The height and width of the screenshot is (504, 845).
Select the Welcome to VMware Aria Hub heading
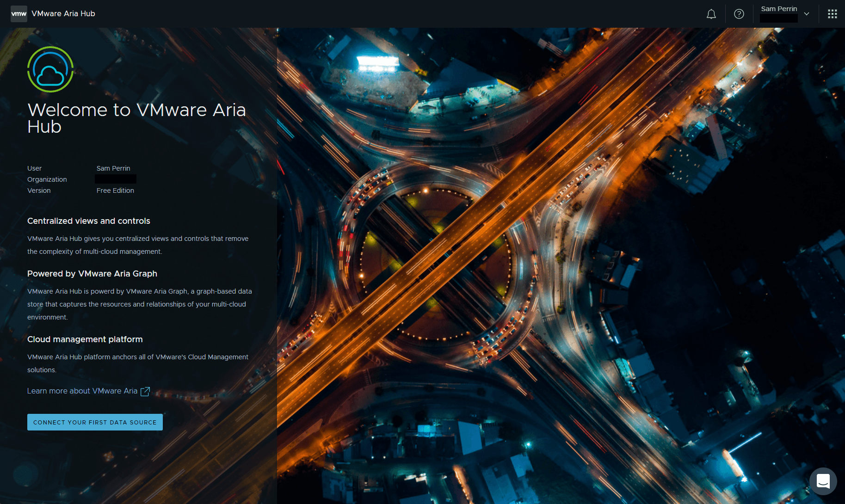pos(137,118)
